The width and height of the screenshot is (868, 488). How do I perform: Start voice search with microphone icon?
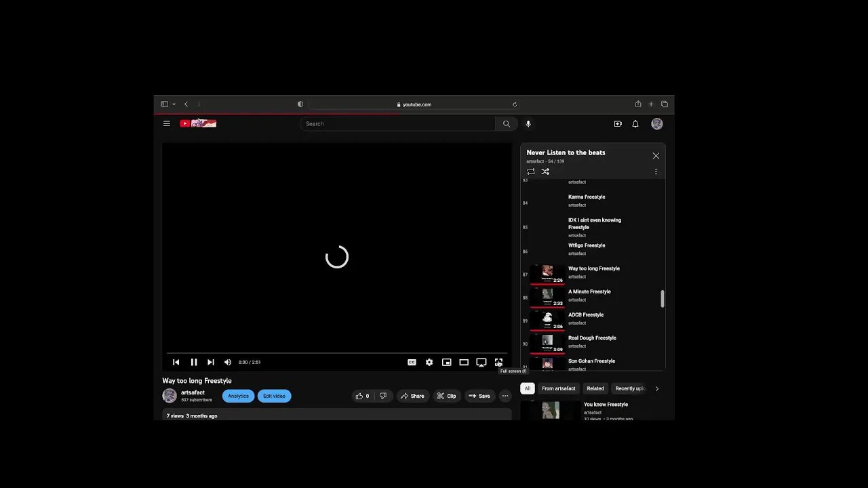tap(528, 124)
